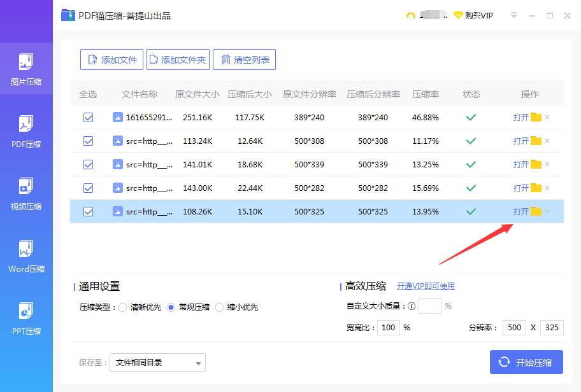Image resolution: width=581 pixels, height=392 pixels.
Task: Click the image icon of the 108.26K row
Action: 117,211
